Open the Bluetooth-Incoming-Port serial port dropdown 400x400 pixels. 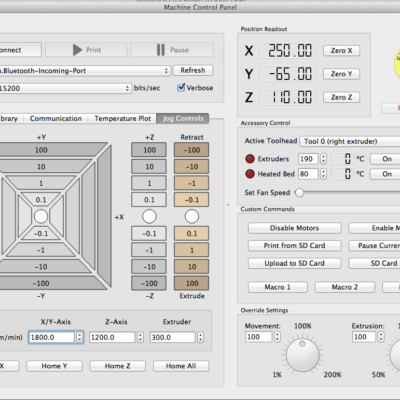[84, 71]
